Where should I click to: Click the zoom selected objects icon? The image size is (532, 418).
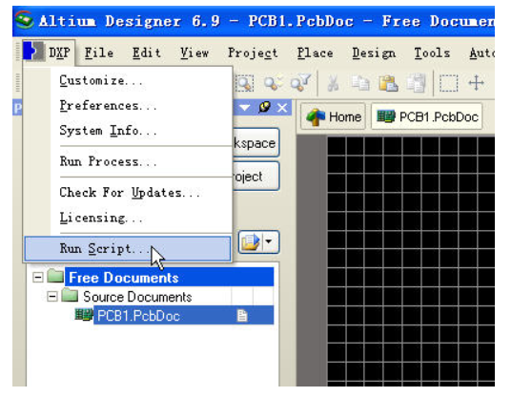click(274, 83)
